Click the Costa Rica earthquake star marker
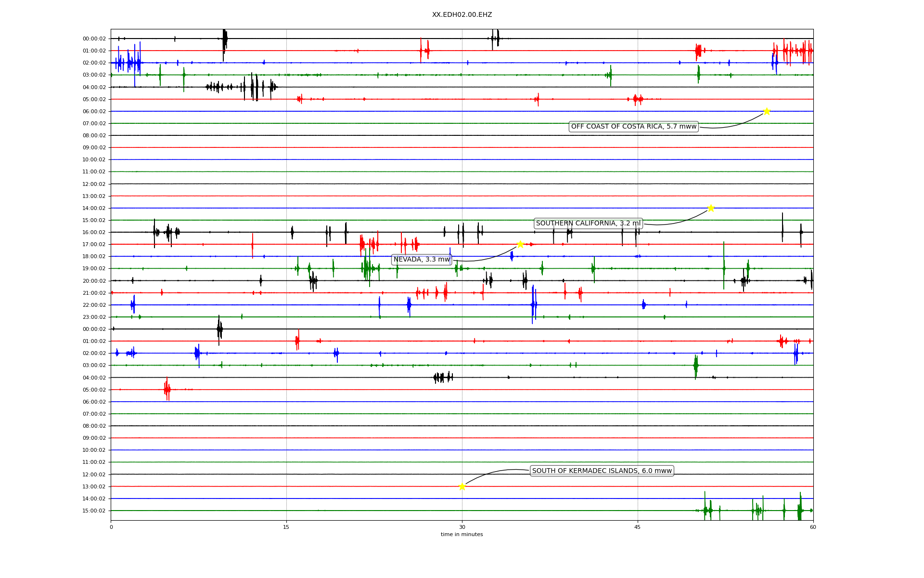This screenshot has height=578, width=924. pyautogui.click(x=767, y=111)
